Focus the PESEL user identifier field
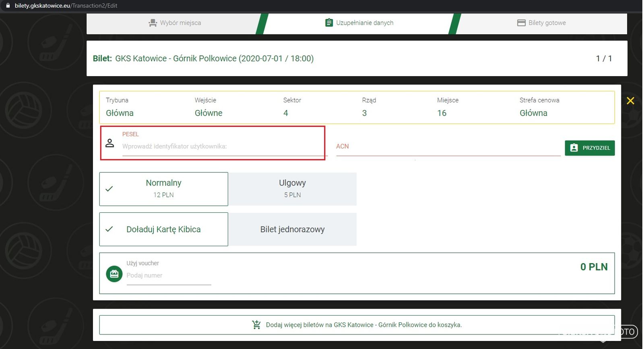Image resolution: width=644 pixels, height=349 pixels. click(225, 146)
